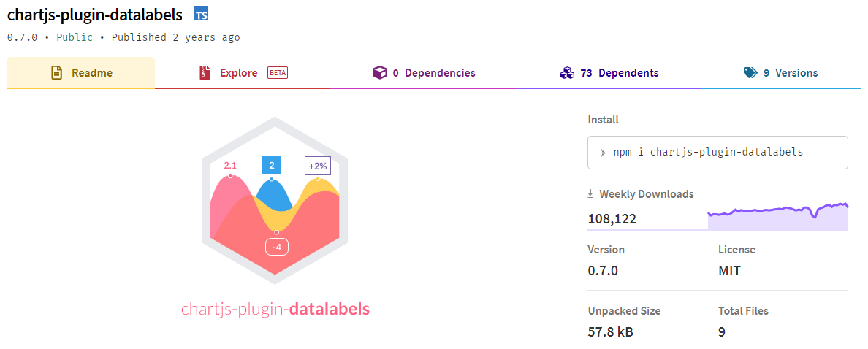This screenshot has width=868, height=349.
Task: Click the install command prompt chevron
Action: [602, 153]
